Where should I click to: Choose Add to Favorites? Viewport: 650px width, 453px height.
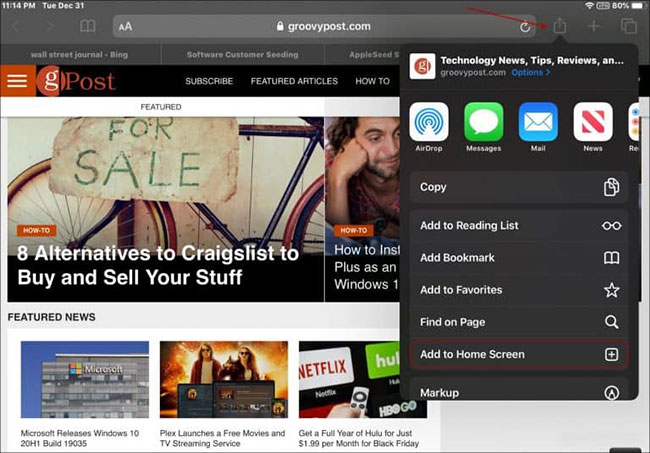click(519, 290)
